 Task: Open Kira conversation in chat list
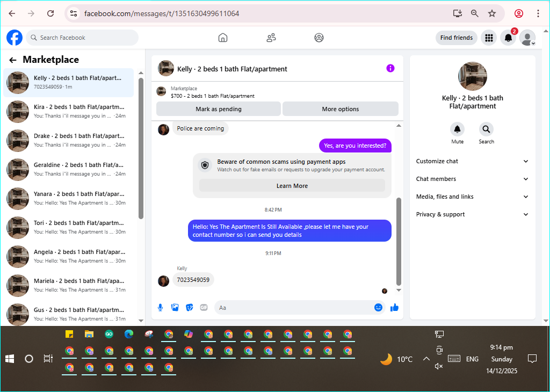[x=68, y=112]
